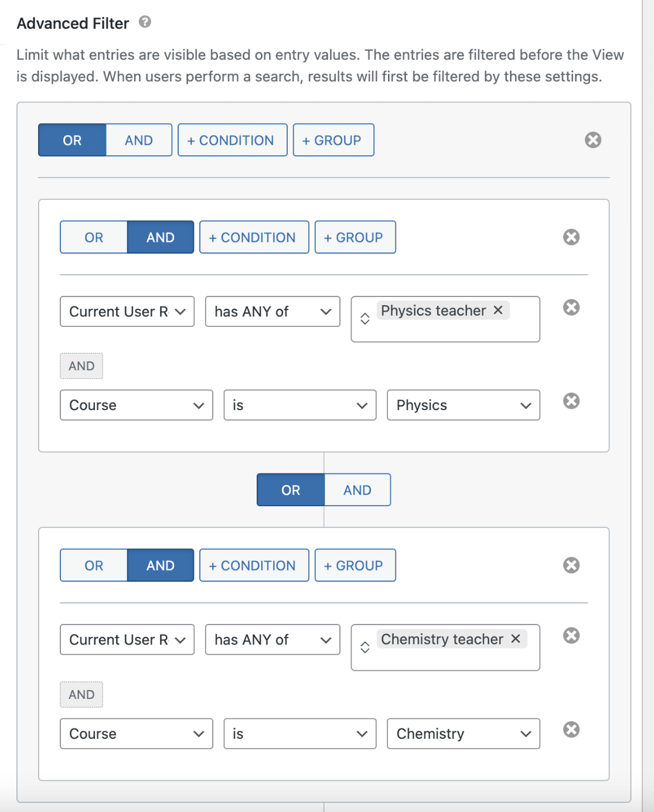Select OR in the second nested group
654x812 pixels.
coord(93,565)
